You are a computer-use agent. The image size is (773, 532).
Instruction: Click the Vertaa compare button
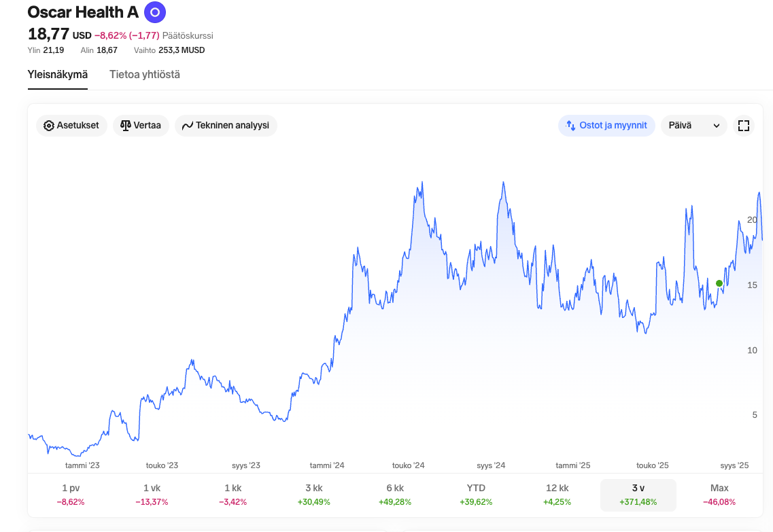click(x=141, y=126)
